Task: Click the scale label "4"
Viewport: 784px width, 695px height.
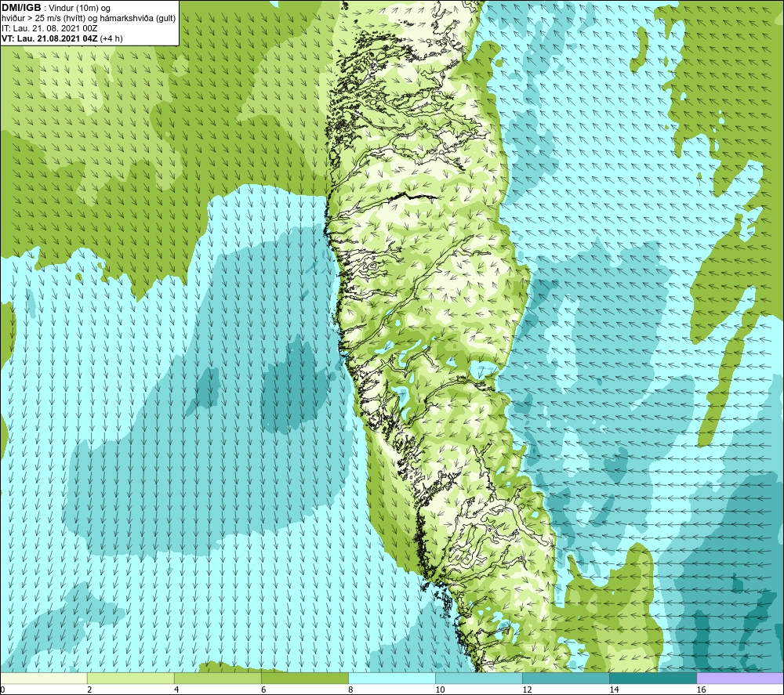Action: point(176,690)
